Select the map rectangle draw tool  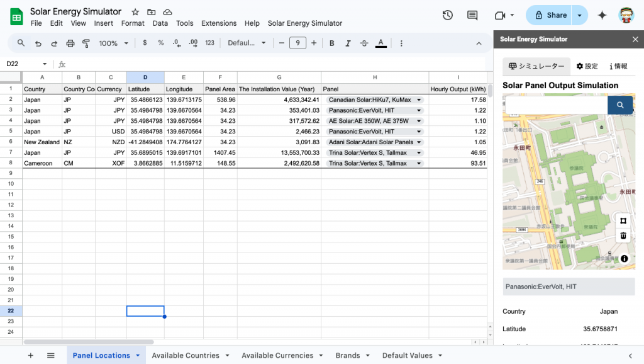[x=623, y=221]
